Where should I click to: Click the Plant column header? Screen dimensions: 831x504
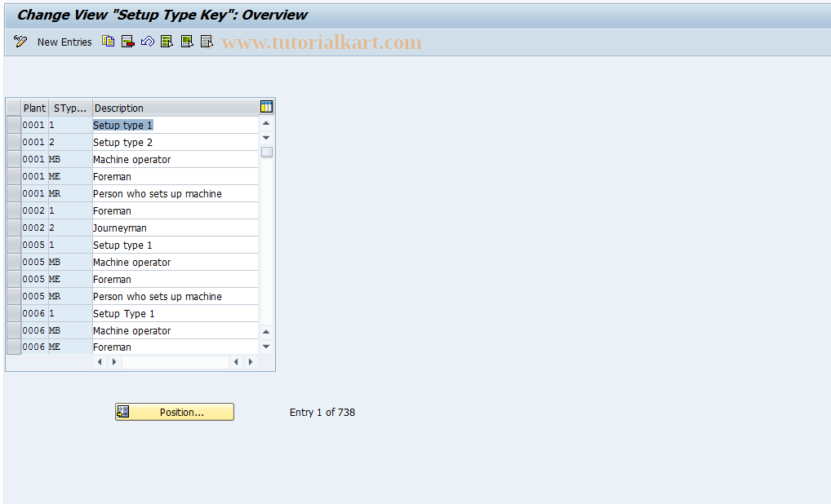(34, 108)
